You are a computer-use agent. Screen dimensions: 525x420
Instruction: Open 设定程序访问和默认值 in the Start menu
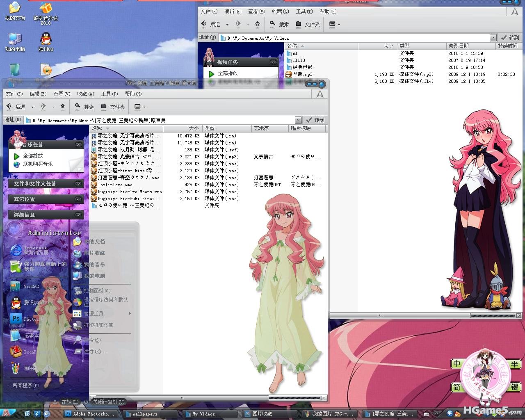point(101,302)
